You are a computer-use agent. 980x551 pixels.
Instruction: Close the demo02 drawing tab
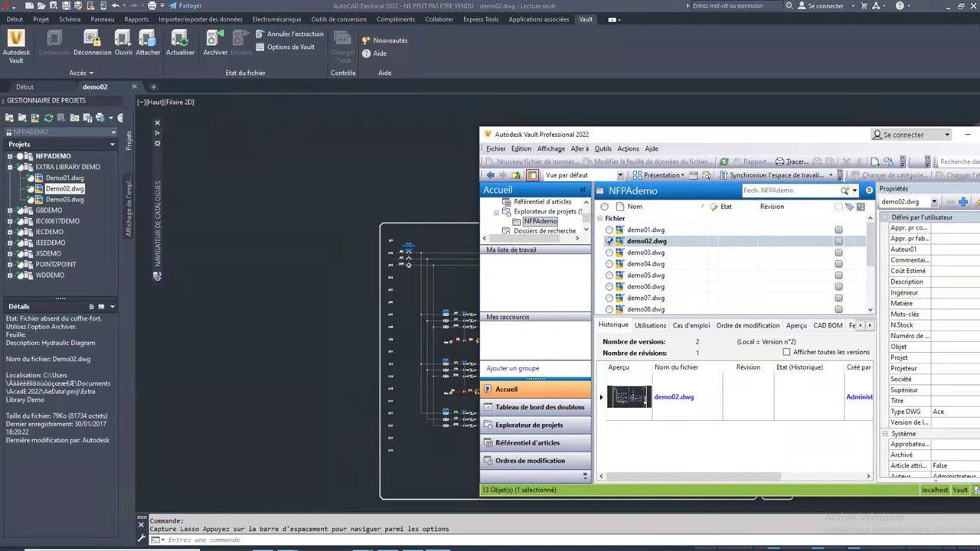pyautogui.click(x=135, y=86)
